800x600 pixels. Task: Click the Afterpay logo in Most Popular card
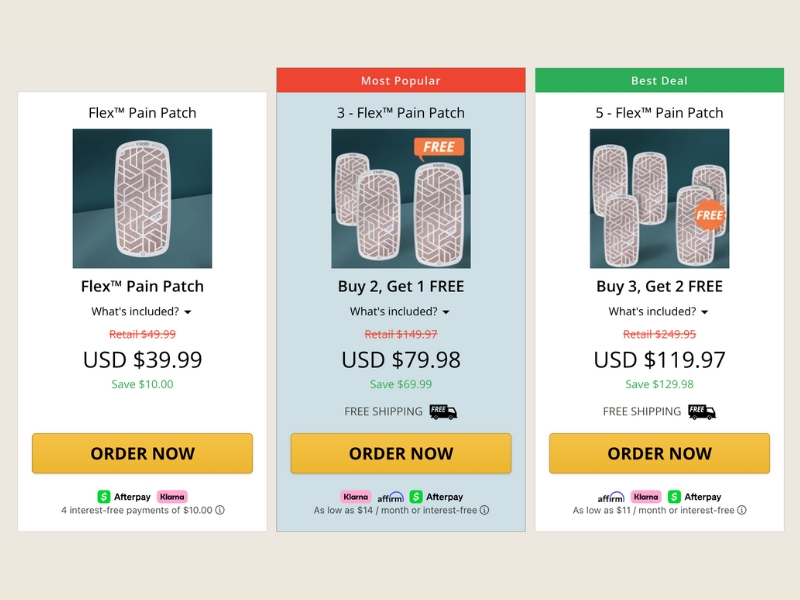tap(437, 496)
